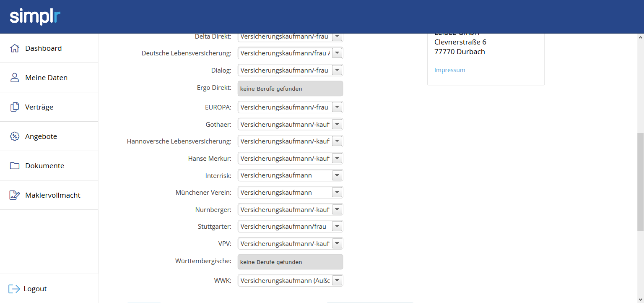
Task: Open the Verträge section
Action: pyautogui.click(x=49, y=107)
